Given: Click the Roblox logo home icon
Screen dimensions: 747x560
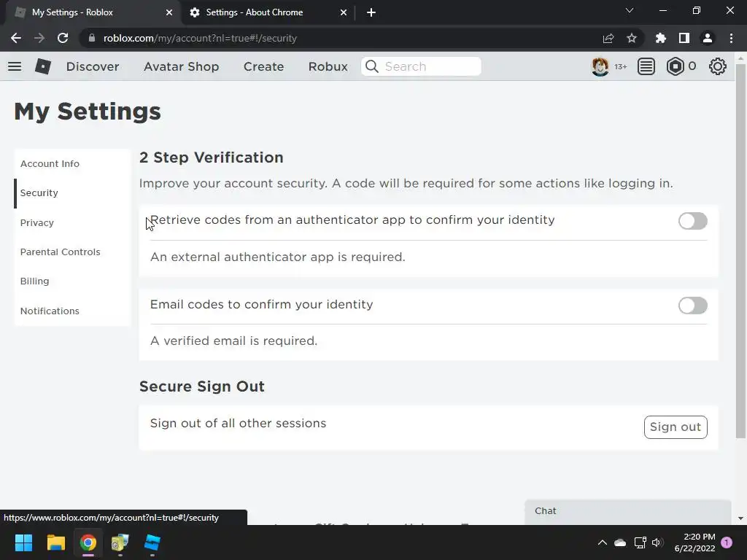Looking at the screenshot, I should [43, 66].
